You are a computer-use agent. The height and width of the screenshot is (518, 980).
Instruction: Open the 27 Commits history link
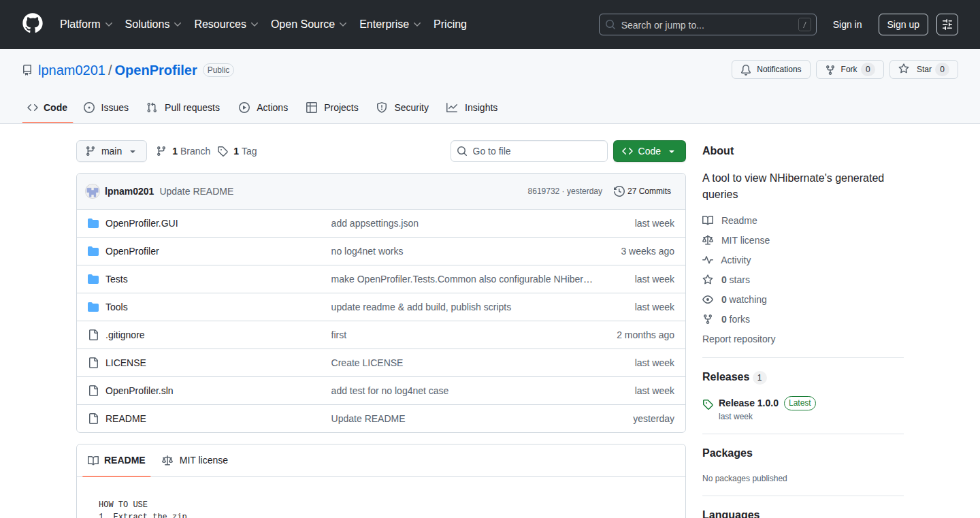pyautogui.click(x=642, y=191)
